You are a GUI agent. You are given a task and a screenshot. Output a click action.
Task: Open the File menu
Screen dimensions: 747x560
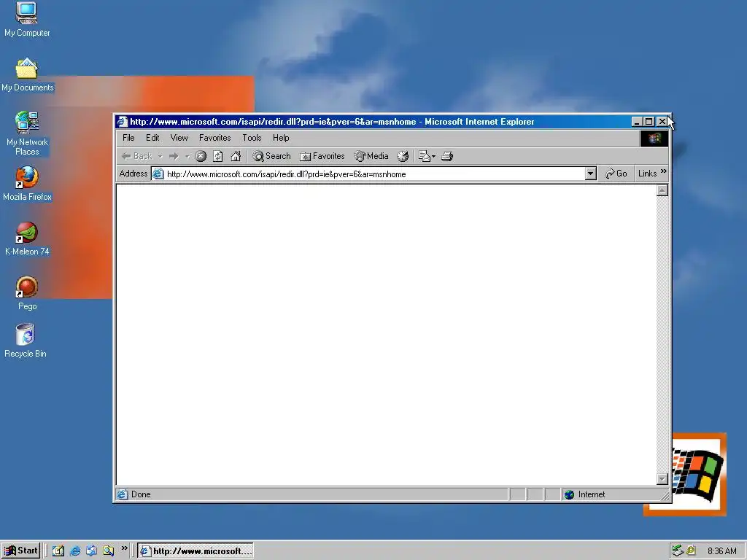[x=128, y=138]
